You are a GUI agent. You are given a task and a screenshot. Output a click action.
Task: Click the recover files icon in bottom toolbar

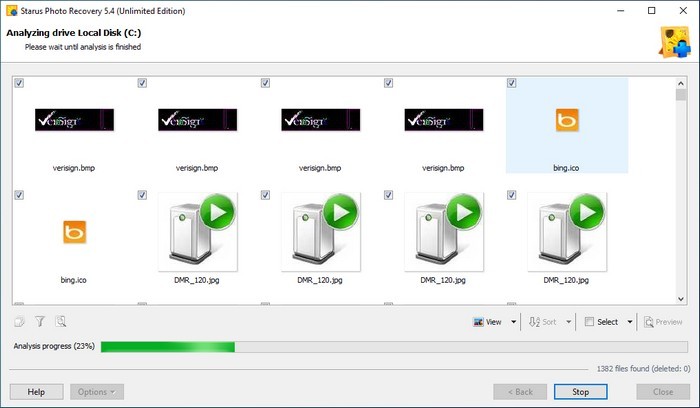[x=20, y=322]
